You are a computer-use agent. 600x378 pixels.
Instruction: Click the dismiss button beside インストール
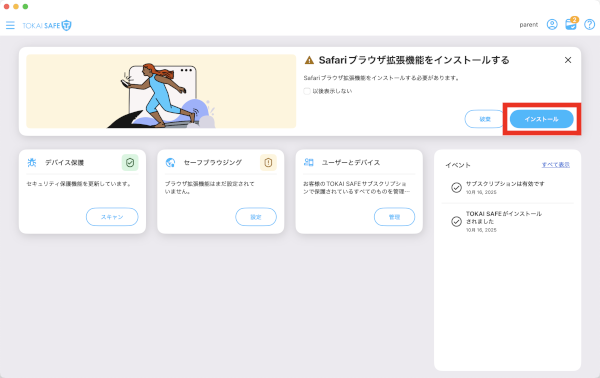point(485,119)
